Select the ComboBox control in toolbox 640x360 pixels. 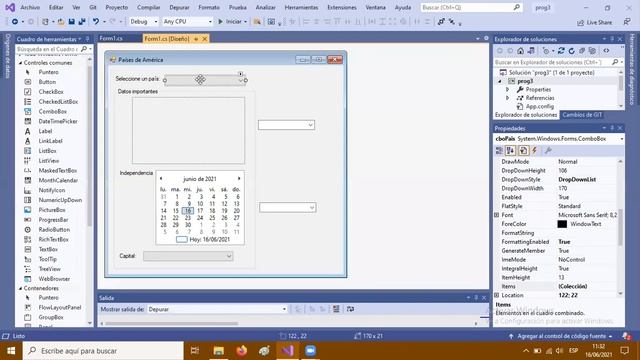pyautogui.click(x=52, y=111)
